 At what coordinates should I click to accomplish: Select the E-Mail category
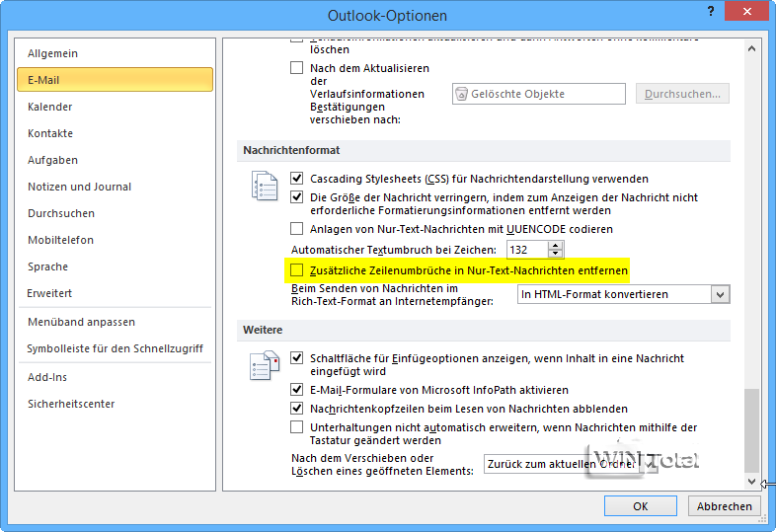[115, 80]
